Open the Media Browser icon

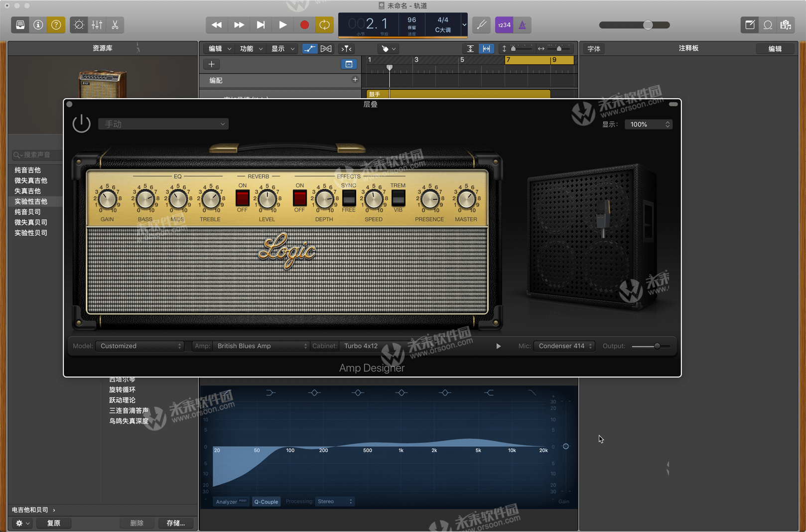[x=786, y=25]
